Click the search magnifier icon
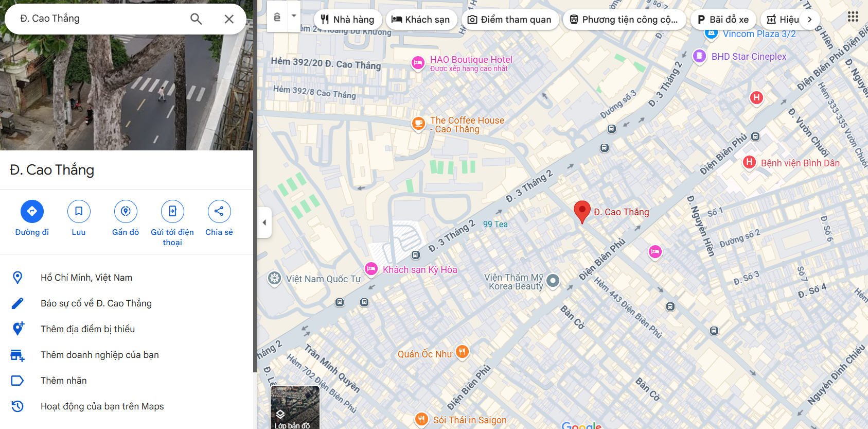The image size is (868, 429). click(196, 19)
